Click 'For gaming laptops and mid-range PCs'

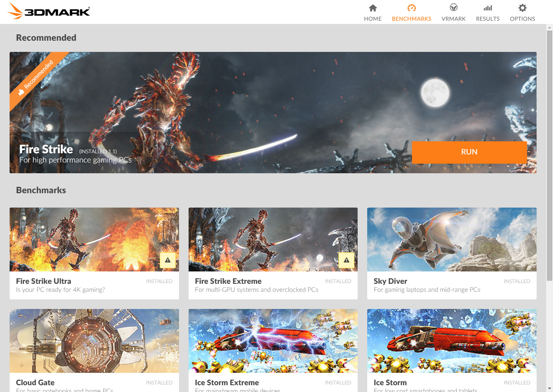click(x=427, y=290)
